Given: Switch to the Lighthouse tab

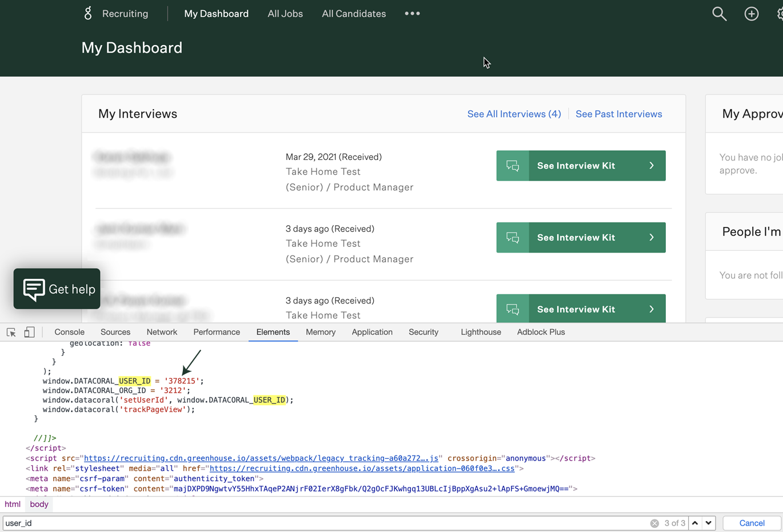Looking at the screenshot, I should [481, 332].
